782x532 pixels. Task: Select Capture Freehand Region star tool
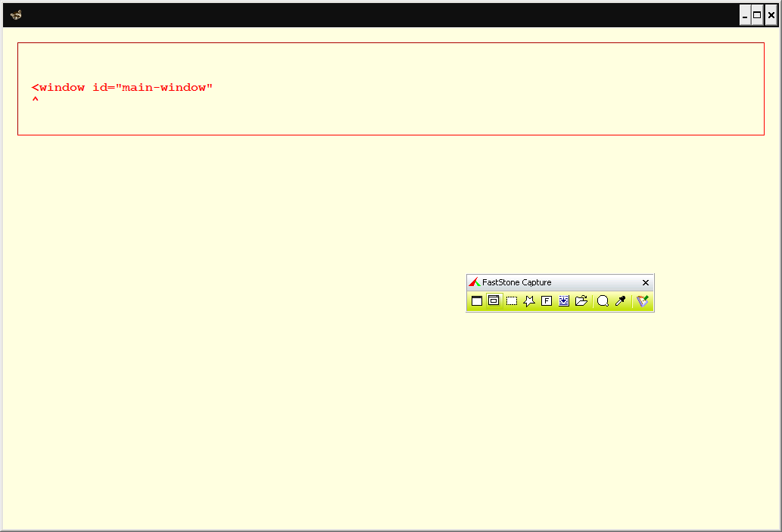[529, 300]
